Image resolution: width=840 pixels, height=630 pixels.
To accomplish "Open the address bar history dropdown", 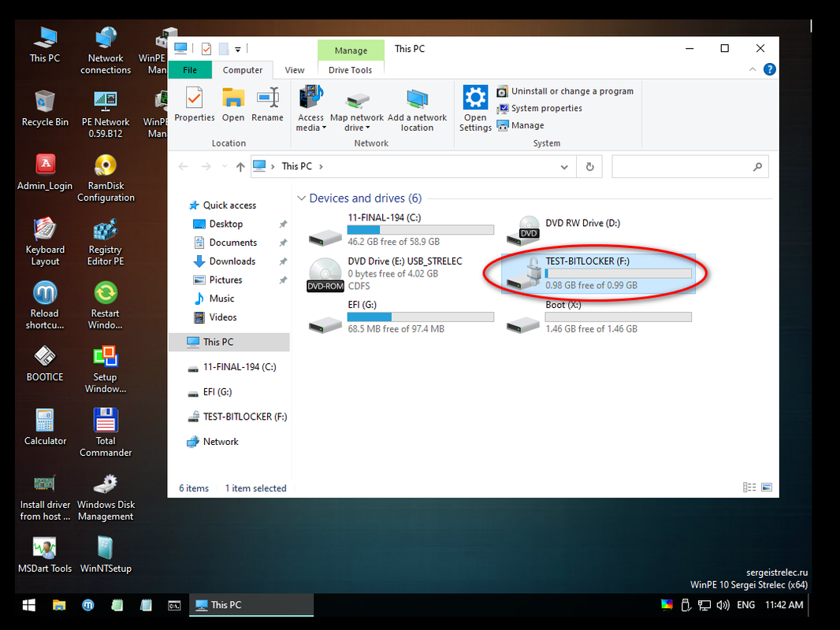I will [x=564, y=167].
